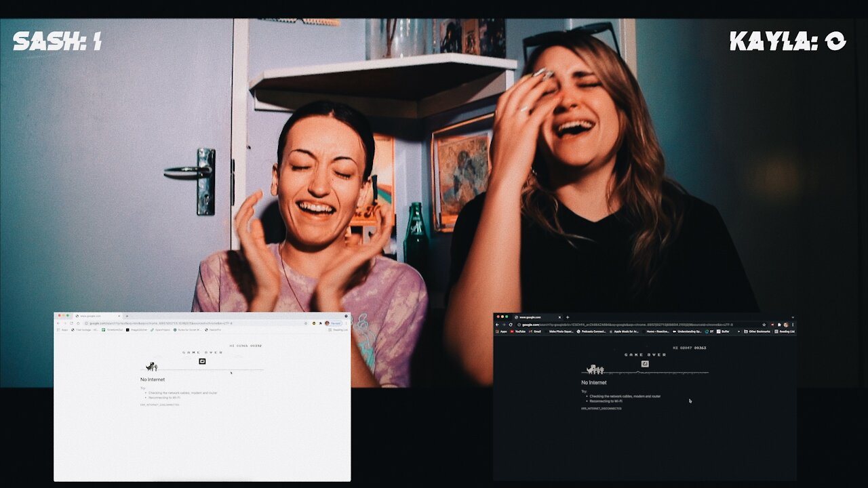Focus the address bar in the dark window
The width and height of the screenshot is (868, 488).
(x=641, y=325)
